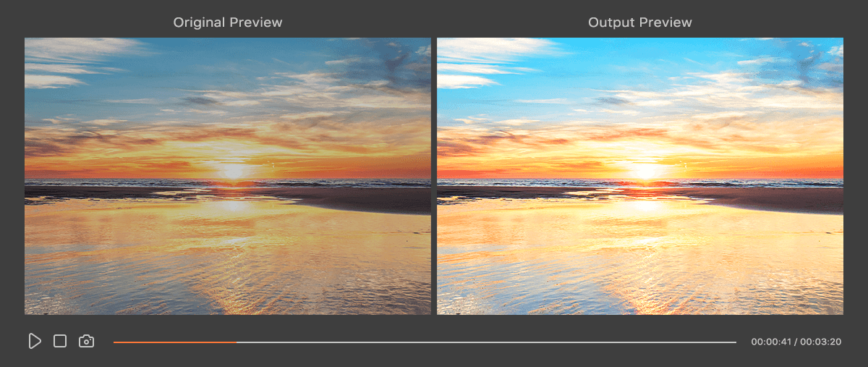Click the current time 00:00:41
Image resolution: width=868 pixels, height=367 pixels.
point(771,342)
